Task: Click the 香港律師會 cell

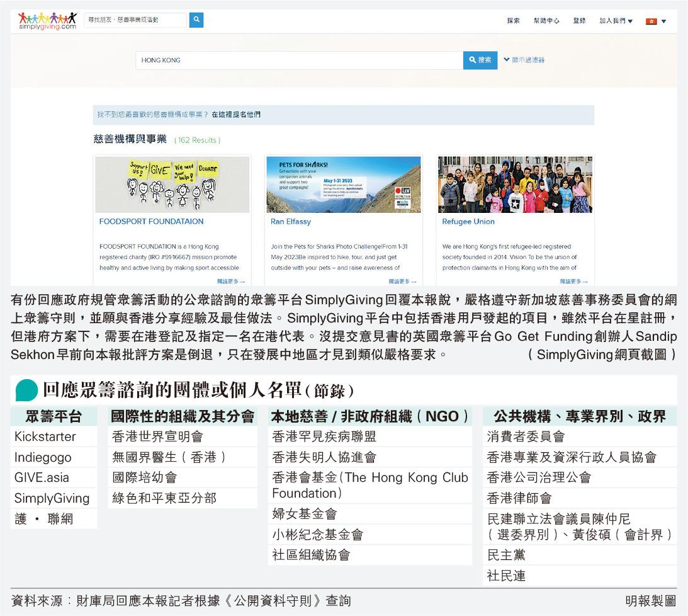Action: pyautogui.click(x=580, y=498)
